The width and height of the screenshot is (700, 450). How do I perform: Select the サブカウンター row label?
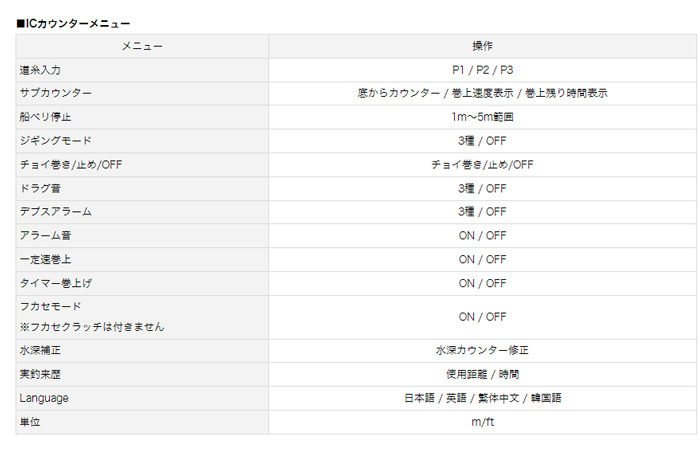tap(56, 93)
